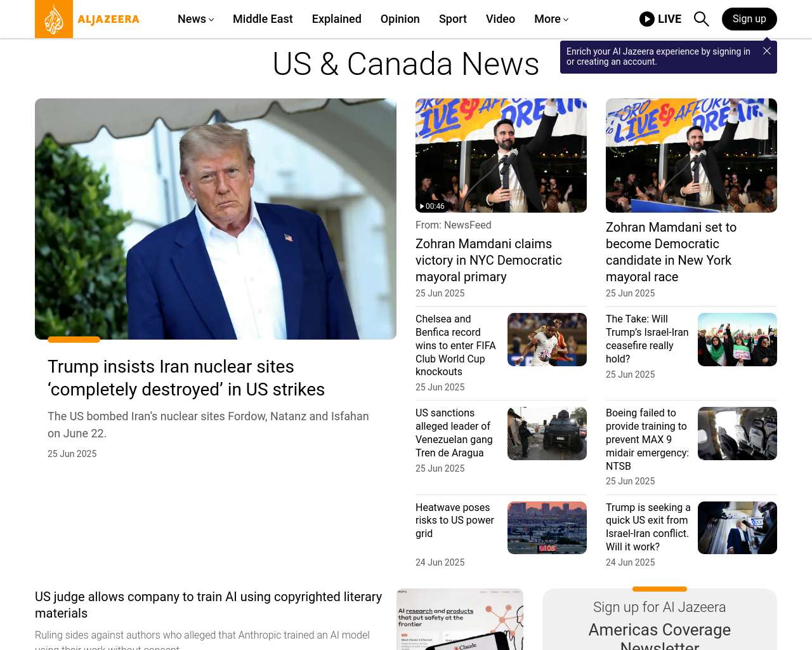Open the Middle East menu item
This screenshot has width=812, height=650.
tap(263, 19)
